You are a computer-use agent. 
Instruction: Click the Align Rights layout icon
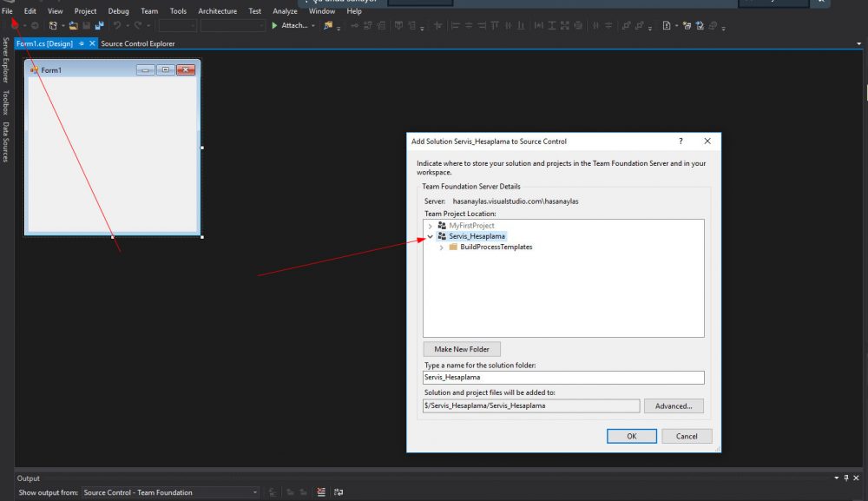coord(482,25)
